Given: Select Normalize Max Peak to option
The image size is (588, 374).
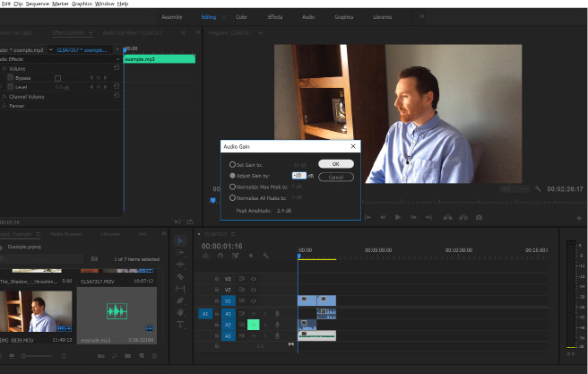Looking at the screenshot, I should [232, 187].
